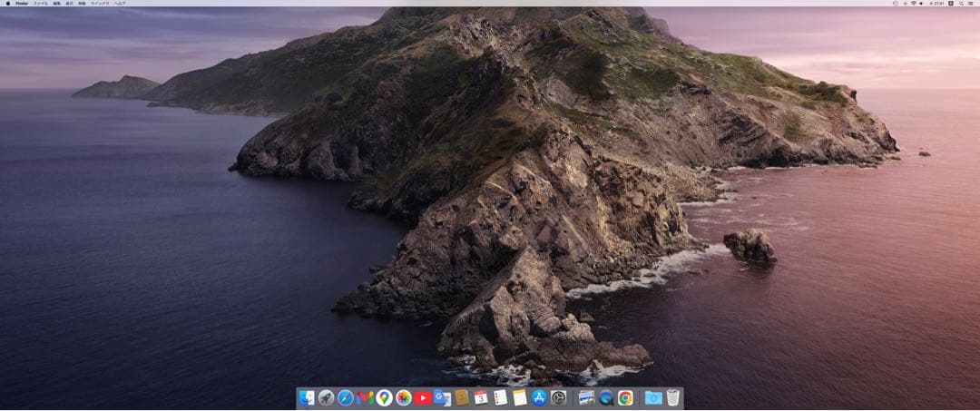Screen dimensions: 980x411
Task: Open the ウインドウ menu
Action: click(x=100, y=3)
